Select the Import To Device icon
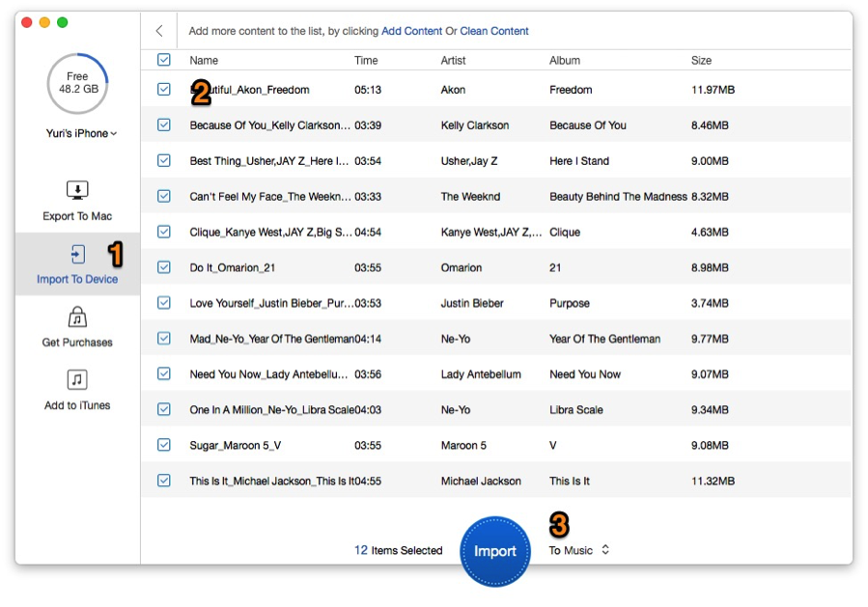This screenshot has height=607, width=868. (78, 254)
